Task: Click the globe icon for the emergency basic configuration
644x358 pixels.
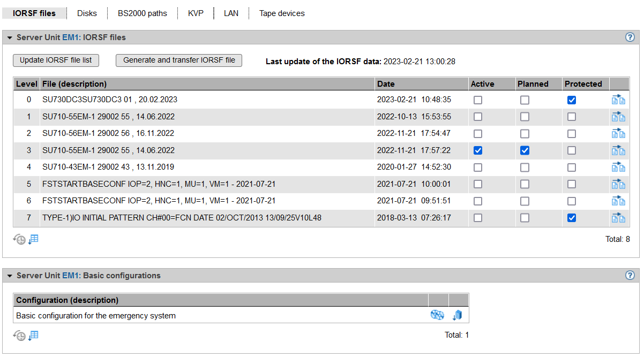Action: point(437,316)
